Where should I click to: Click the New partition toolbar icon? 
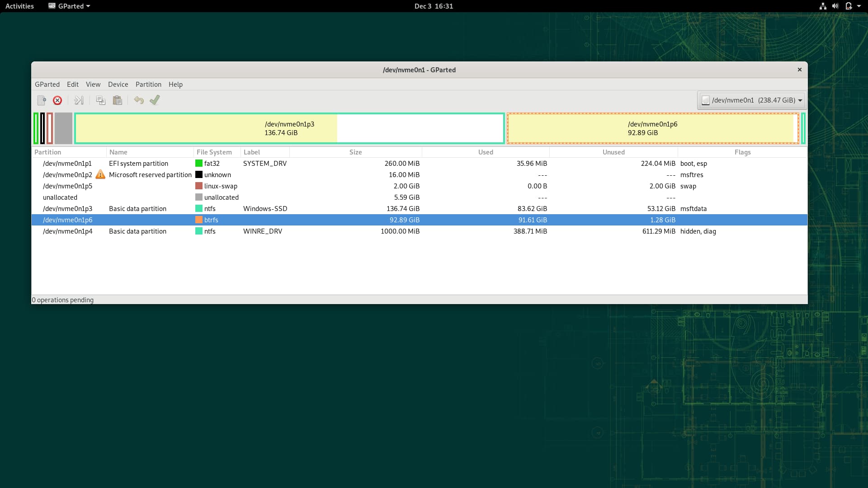coord(42,100)
